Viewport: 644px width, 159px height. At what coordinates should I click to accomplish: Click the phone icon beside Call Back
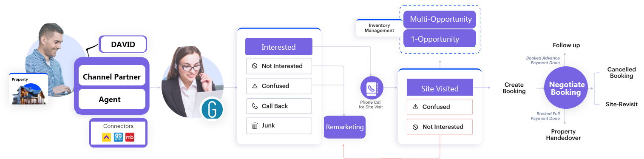tap(255, 106)
